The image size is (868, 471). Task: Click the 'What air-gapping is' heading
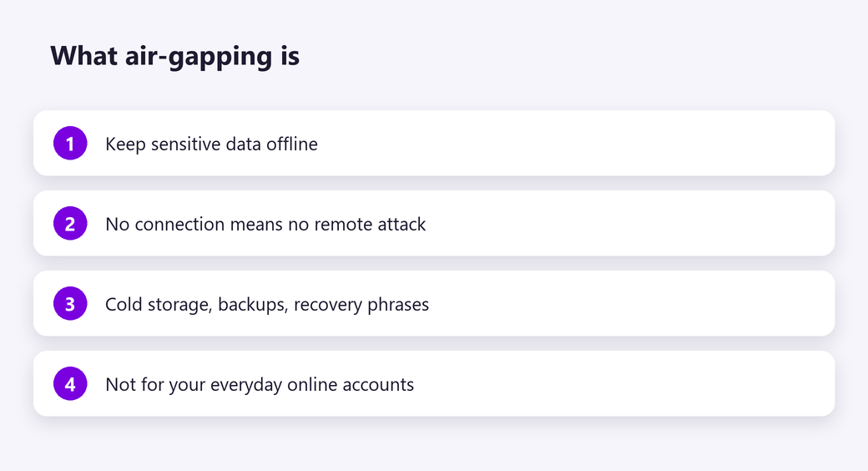[x=175, y=57]
